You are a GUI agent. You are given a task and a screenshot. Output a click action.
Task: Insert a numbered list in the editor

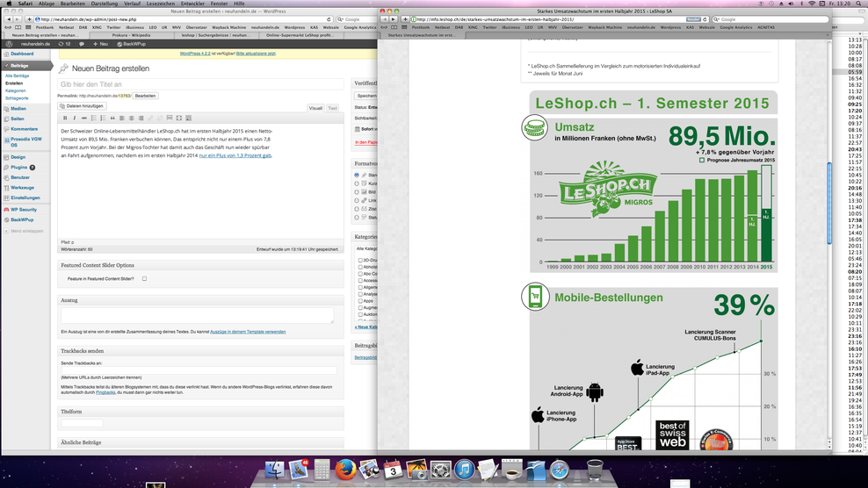coord(103,118)
